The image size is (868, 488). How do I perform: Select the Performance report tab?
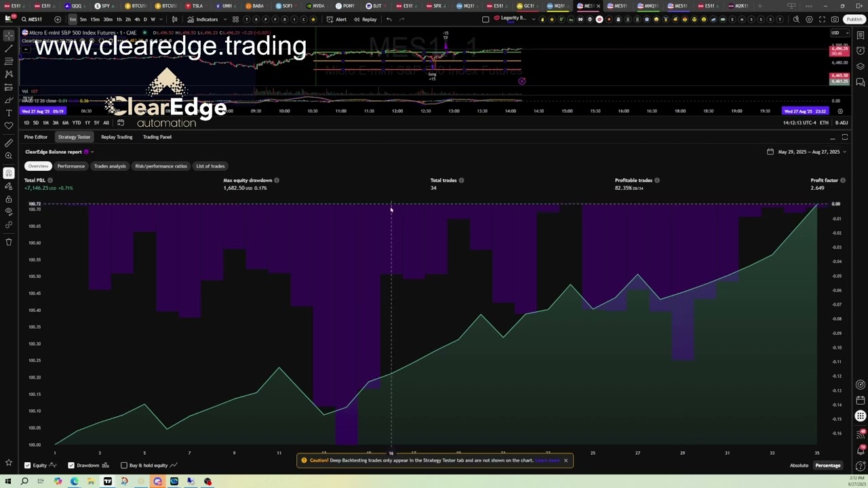[x=71, y=166]
